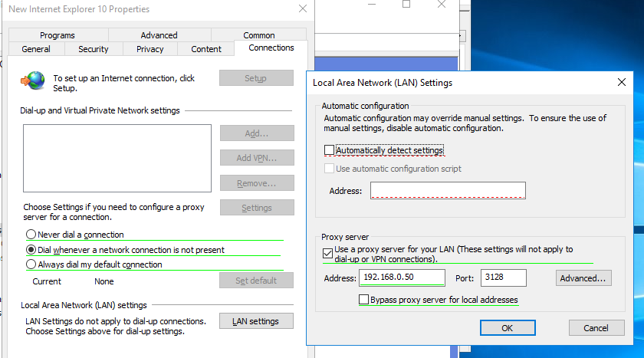Go to the Security tab
Viewport: 644px width, 358px height.
(94, 49)
